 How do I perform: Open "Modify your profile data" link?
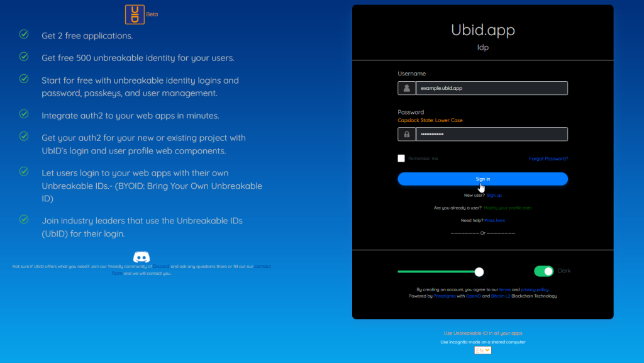[x=508, y=208]
